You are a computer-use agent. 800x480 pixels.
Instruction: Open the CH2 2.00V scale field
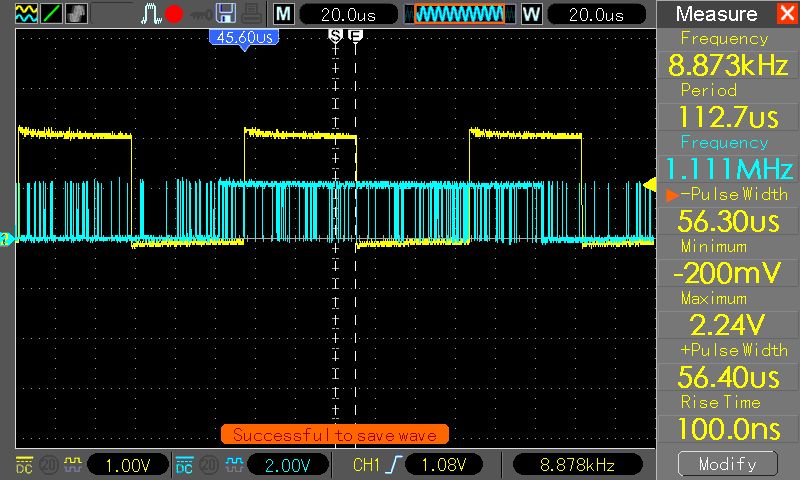[x=286, y=464]
